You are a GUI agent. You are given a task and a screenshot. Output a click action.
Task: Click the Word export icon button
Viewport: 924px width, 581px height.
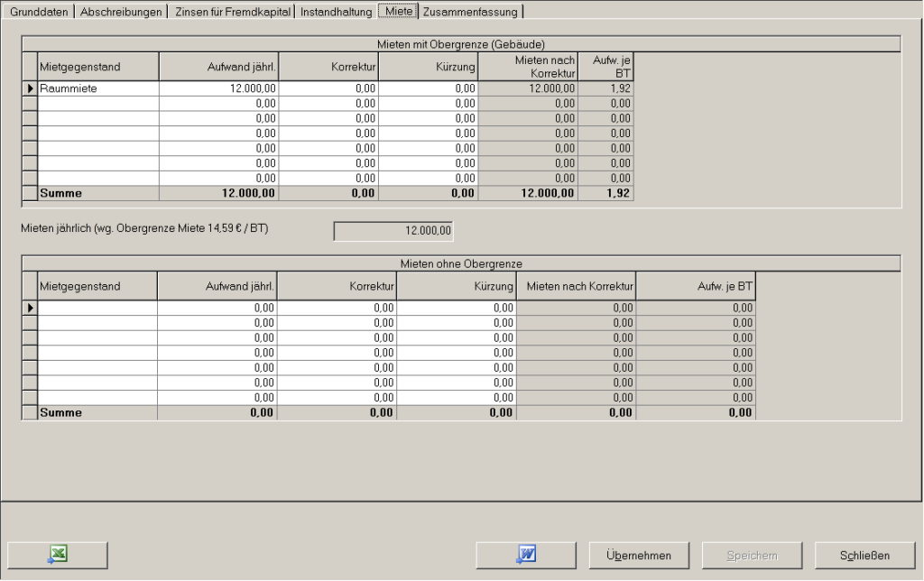526,556
